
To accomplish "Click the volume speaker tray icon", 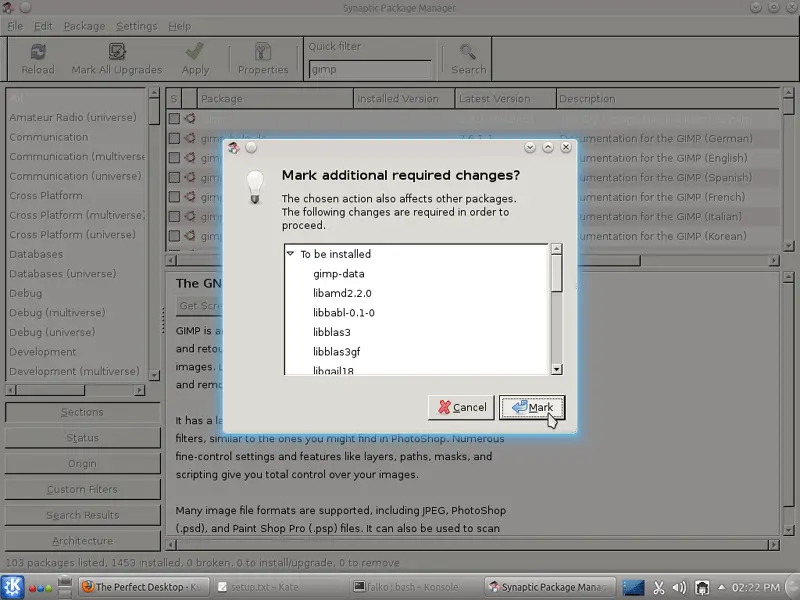I will pos(679,588).
